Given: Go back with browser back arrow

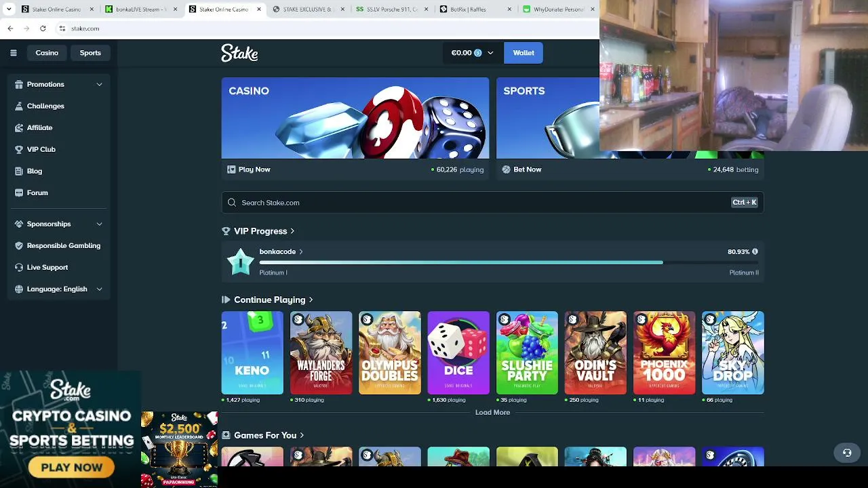Looking at the screenshot, I should point(10,28).
